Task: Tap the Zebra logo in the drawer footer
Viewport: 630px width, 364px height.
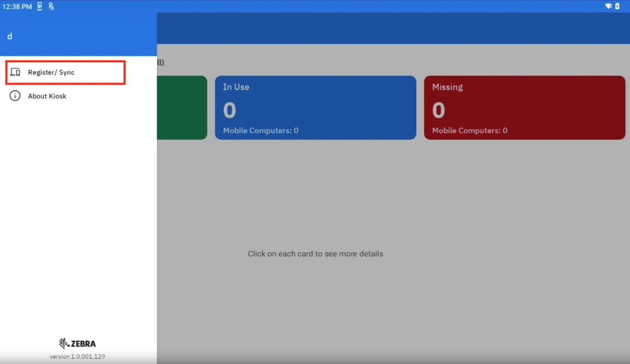Action: (77, 344)
